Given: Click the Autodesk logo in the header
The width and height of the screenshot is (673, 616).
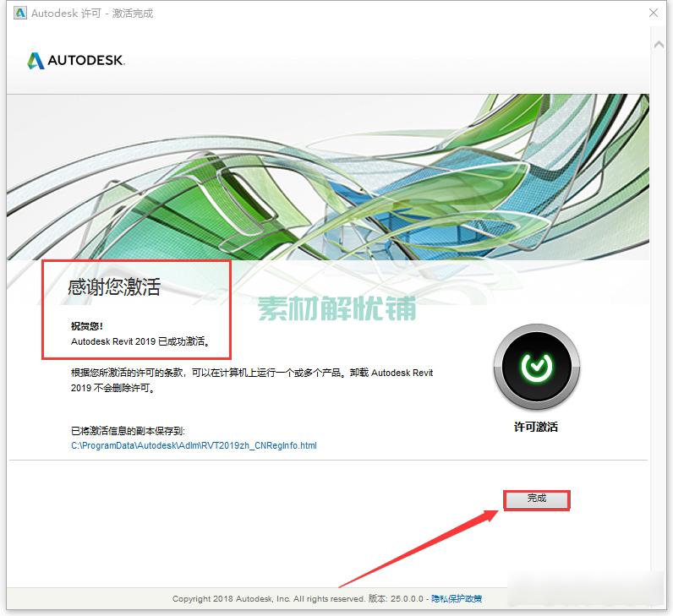Looking at the screenshot, I should [76, 61].
